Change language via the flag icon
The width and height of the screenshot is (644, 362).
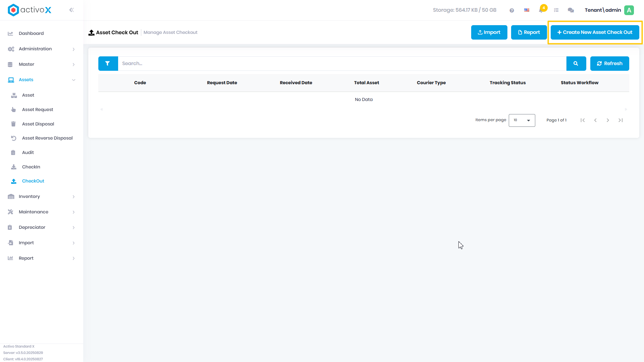(x=527, y=10)
